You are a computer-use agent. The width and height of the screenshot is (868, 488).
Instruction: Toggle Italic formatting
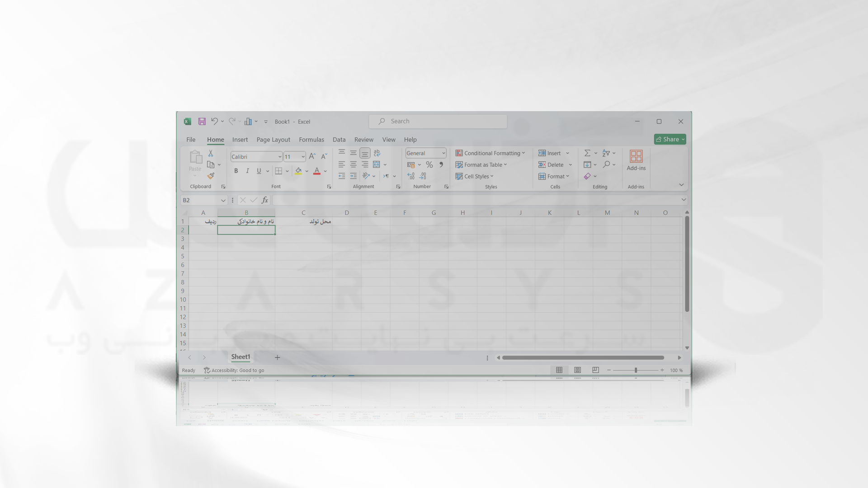coord(247,171)
